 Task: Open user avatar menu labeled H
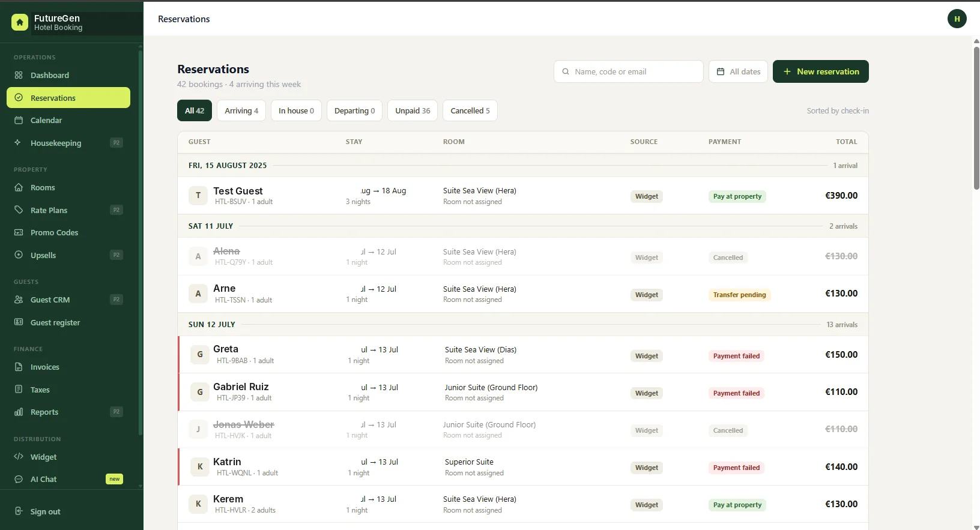[957, 19]
